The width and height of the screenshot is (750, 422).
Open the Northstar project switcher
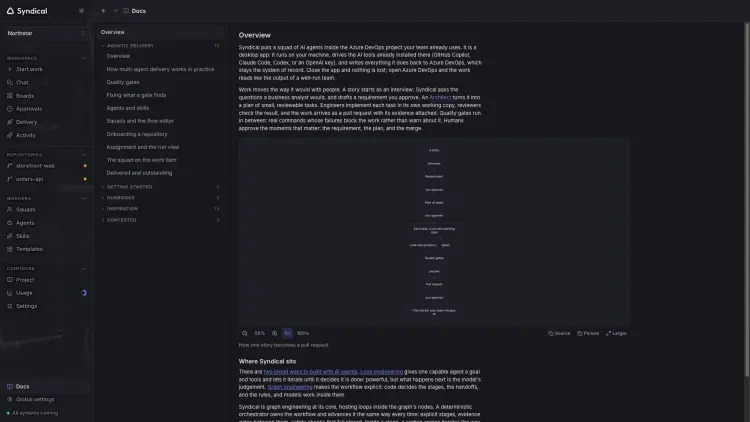[x=46, y=33]
